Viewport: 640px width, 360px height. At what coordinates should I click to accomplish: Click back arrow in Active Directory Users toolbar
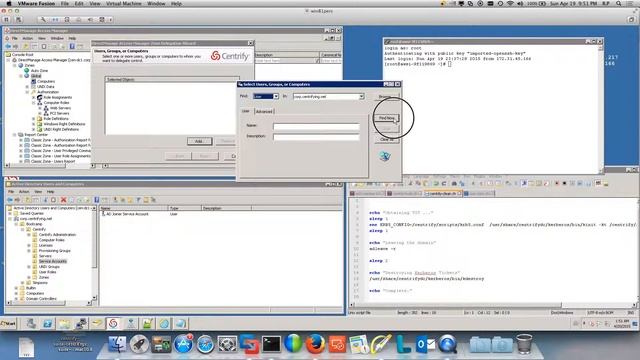coord(10,200)
